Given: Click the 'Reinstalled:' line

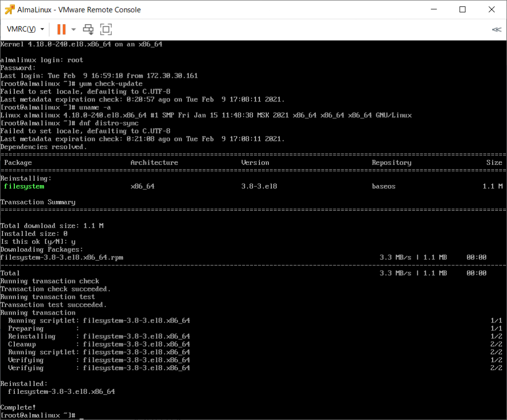Looking at the screenshot, I should [x=24, y=384].
